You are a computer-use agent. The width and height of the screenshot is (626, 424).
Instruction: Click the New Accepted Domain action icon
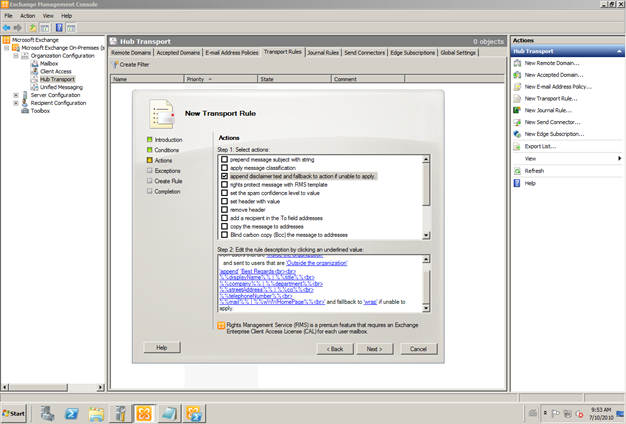[x=517, y=75]
